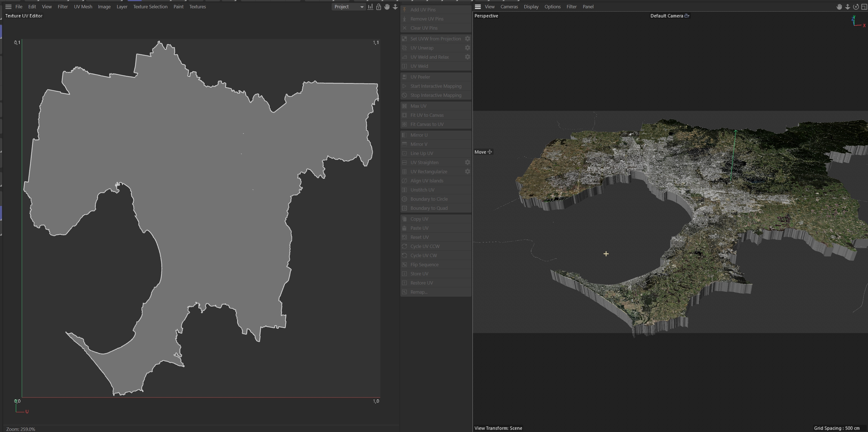Image resolution: width=868 pixels, height=432 pixels.
Task: Click the Fit UV to Canvas command
Action: [x=427, y=115]
